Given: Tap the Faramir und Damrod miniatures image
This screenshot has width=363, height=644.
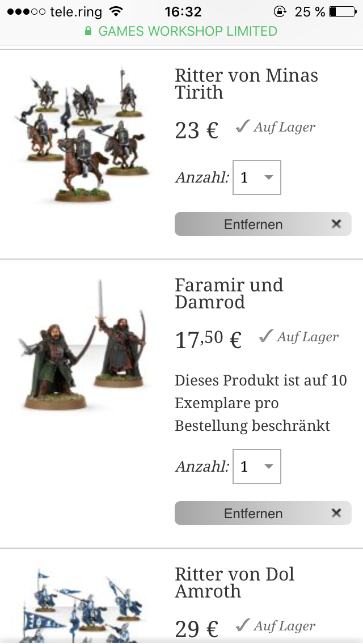Looking at the screenshot, I should (82, 345).
